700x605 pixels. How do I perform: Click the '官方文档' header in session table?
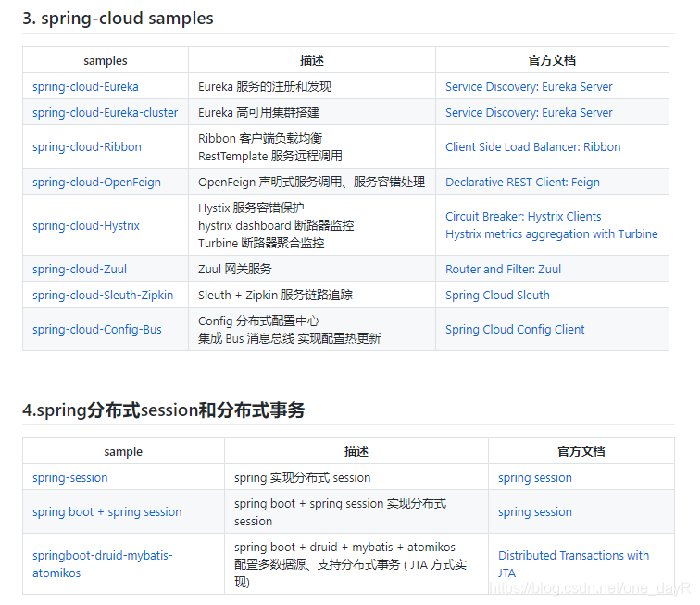pyautogui.click(x=581, y=452)
